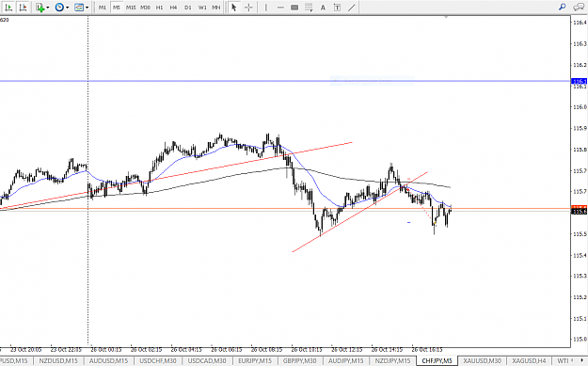
Task: Expand the indicators list dropdown arrow
Action: (x=48, y=8)
